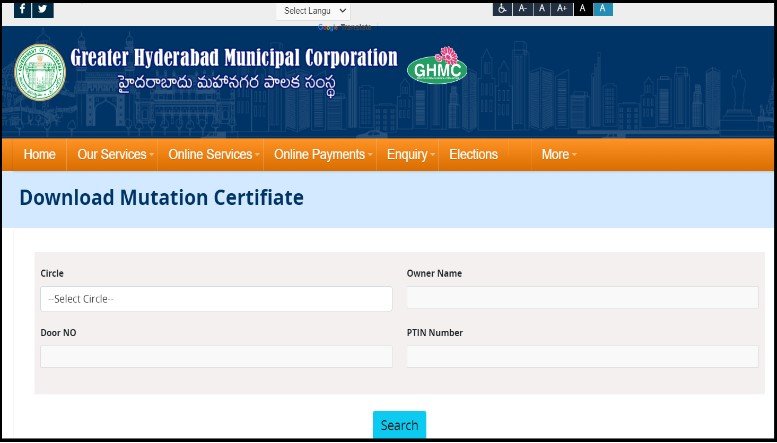Increase font size with A+ button
The width and height of the screenshot is (777, 443).
562,8
